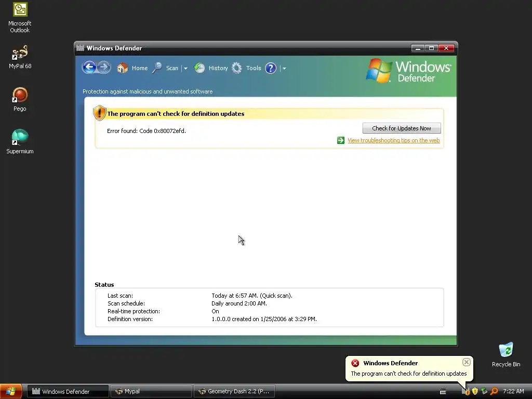Click the safely remove hardware tray icon
The height and width of the screenshot is (399, 532).
click(485, 391)
